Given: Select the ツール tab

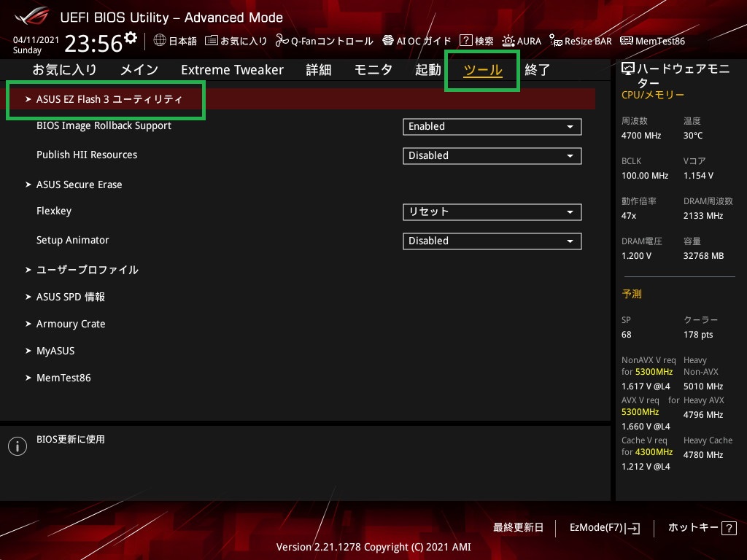Looking at the screenshot, I should coord(483,70).
